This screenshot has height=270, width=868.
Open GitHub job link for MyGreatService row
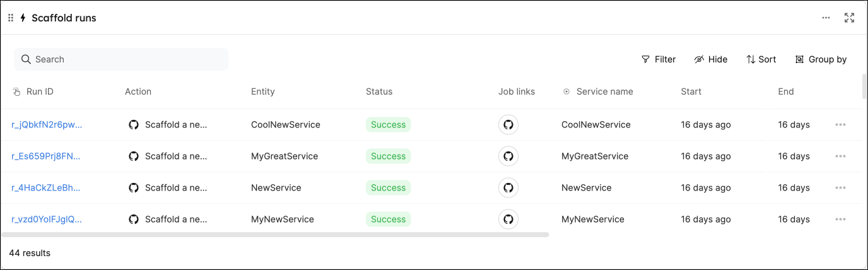point(508,156)
